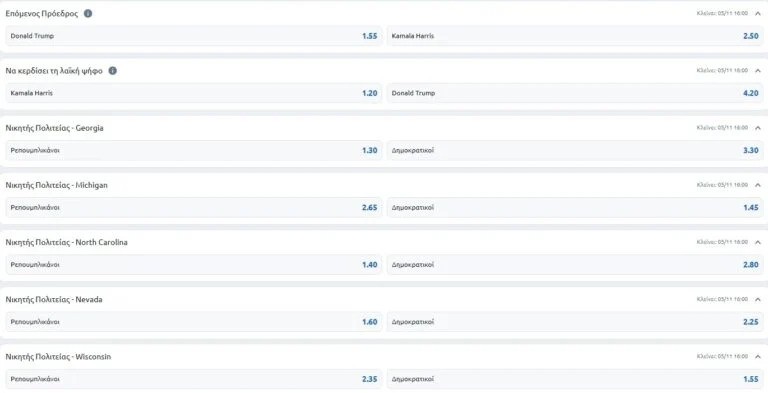
Task: Pick Kamala Harris popular vote at 1.20
Action: (193, 93)
